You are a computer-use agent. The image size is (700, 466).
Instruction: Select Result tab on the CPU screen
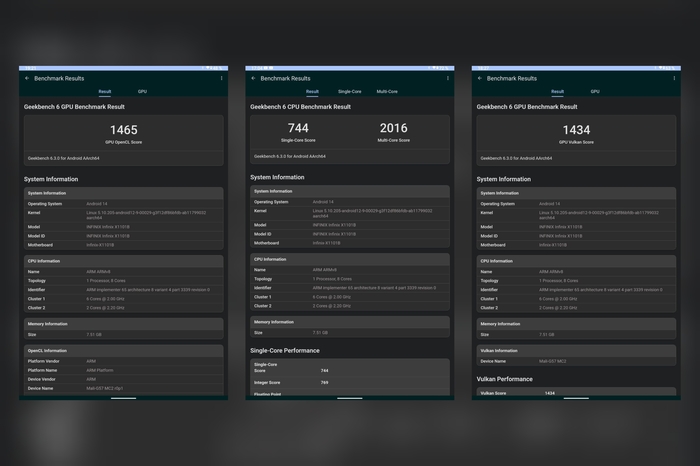tap(312, 91)
